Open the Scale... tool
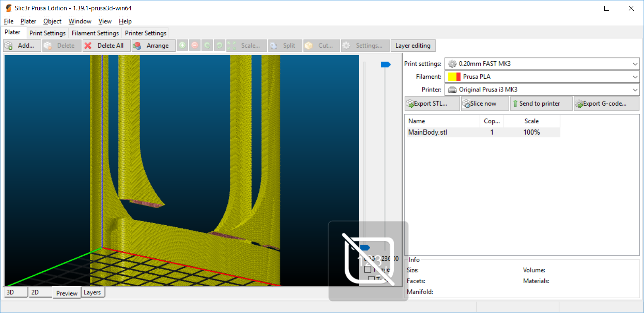The height and width of the screenshot is (313, 644). point(246,46)
